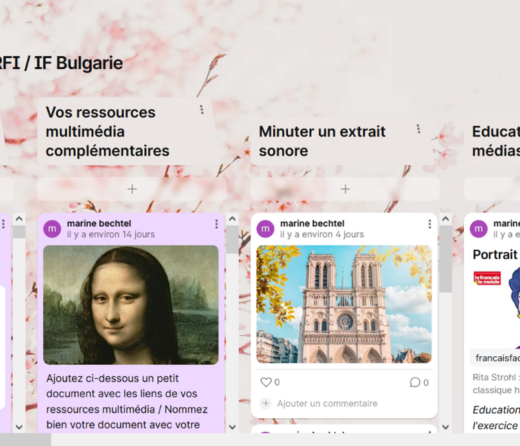Screen dimensions: 520x446
Task: Open options menu for Minuter un extrait sonore column
Action: tap(418, 129)
